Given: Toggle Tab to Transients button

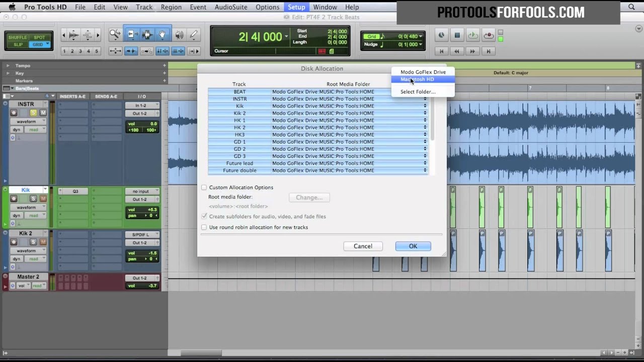Looking at the screenshot, I should pos(131,51).
